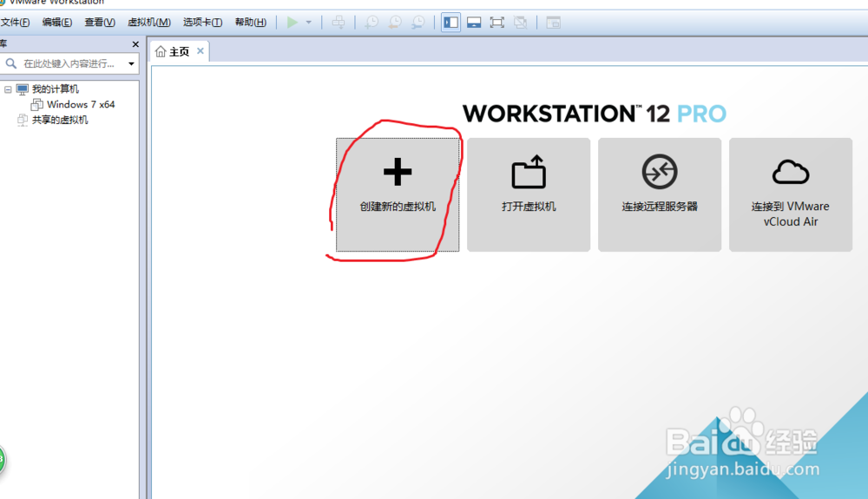Click the home icon on 主页 tab
This screenshot has width=868, height=499.
tap(161, 51)
